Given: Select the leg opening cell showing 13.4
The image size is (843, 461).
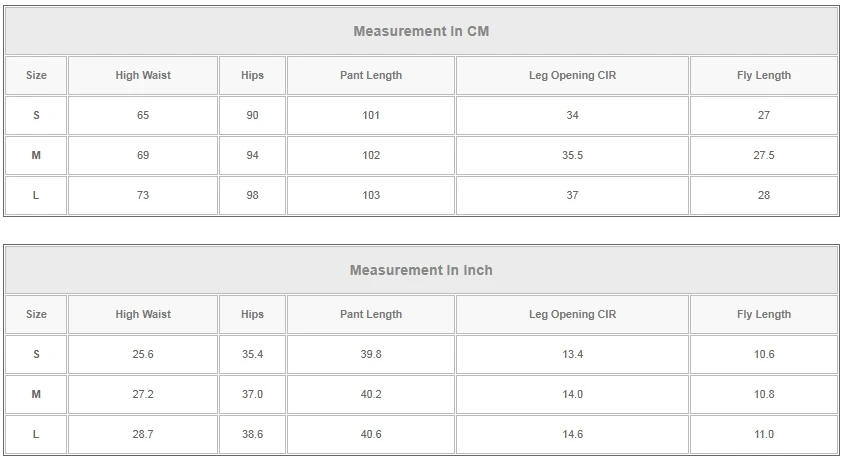Looking at the screenshot, I should (x=572, y=355).
